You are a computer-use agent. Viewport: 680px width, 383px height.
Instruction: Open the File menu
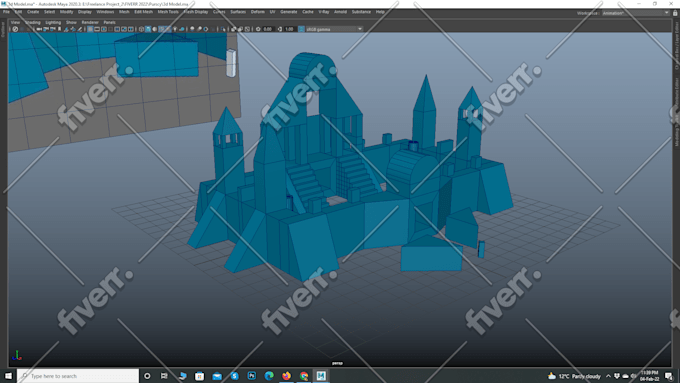tap(6, 12)
